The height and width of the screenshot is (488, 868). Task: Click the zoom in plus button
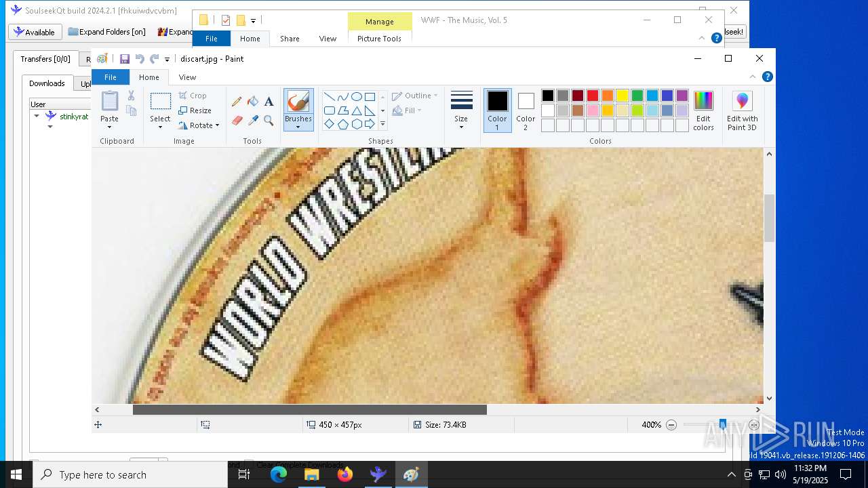pos(754,425)
